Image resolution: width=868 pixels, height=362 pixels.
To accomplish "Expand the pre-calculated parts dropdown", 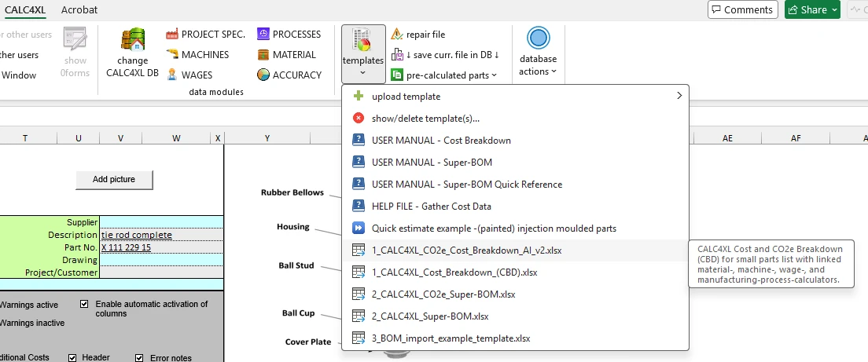I will tap(445, 75).
